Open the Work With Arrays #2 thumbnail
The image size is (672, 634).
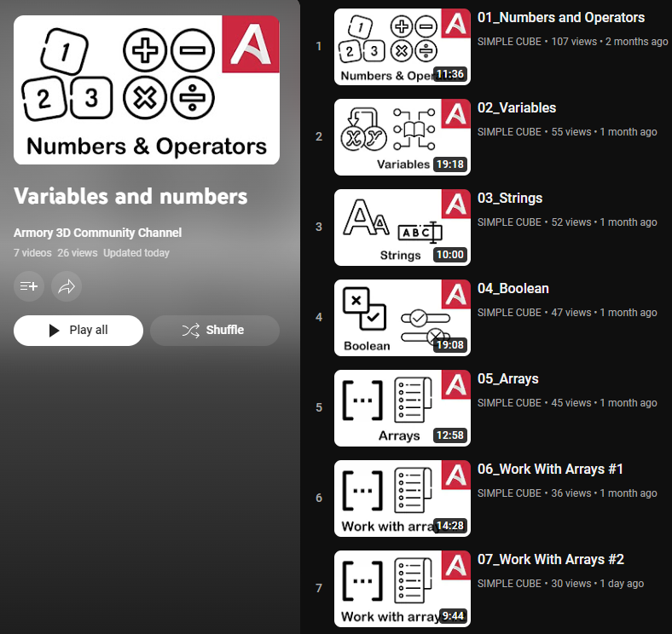point(403,589)
